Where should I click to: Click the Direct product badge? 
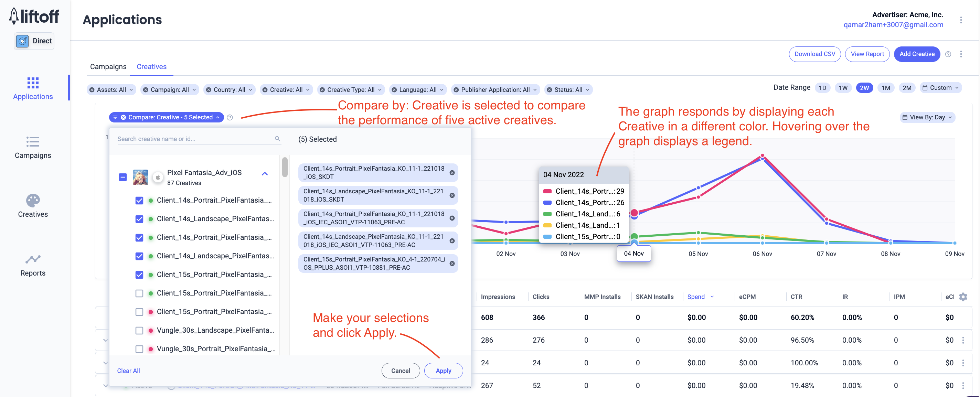click(34, 41)
